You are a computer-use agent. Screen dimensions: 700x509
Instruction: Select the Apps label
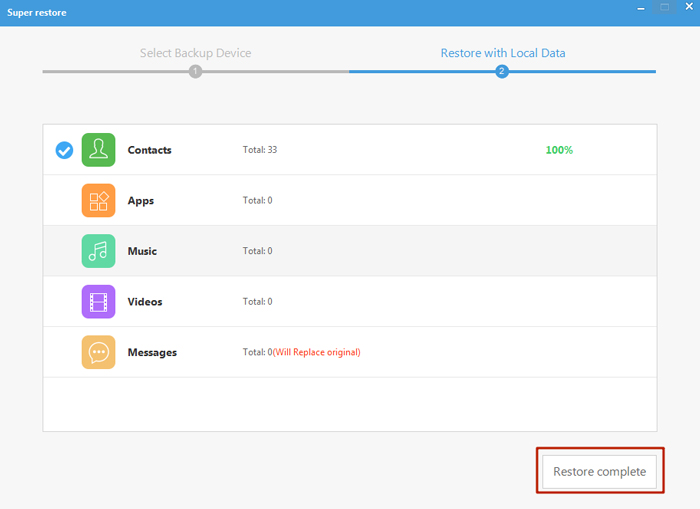pyautogui.click(x=141, y=201)
